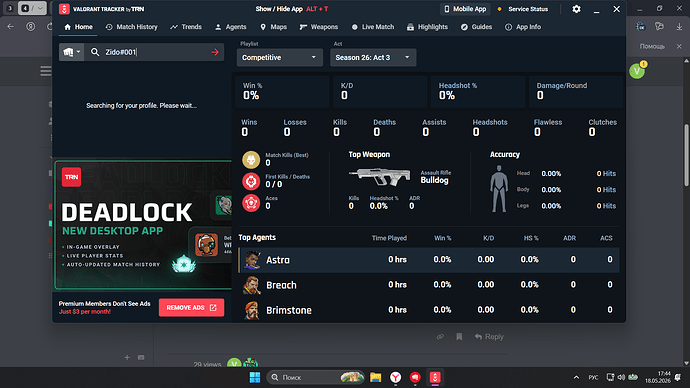690x388 pixels.
Task: Expand the Riot platform selector dropdown
Action: coord(71,52)
